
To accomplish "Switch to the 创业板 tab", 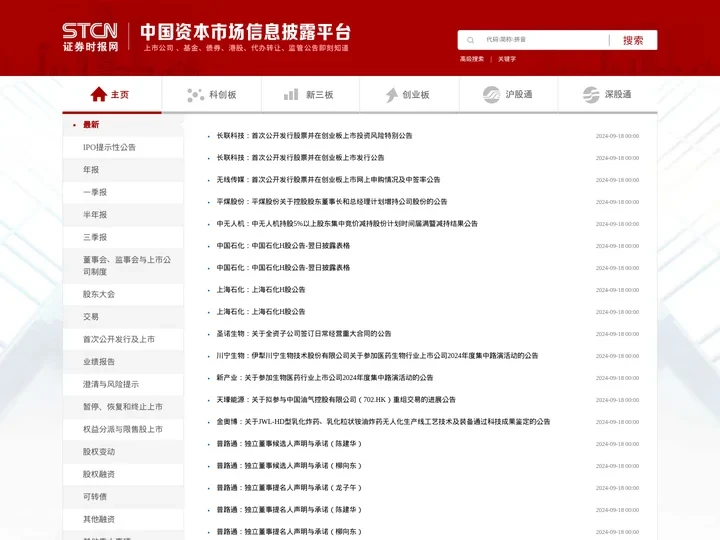I will point(409,95).
